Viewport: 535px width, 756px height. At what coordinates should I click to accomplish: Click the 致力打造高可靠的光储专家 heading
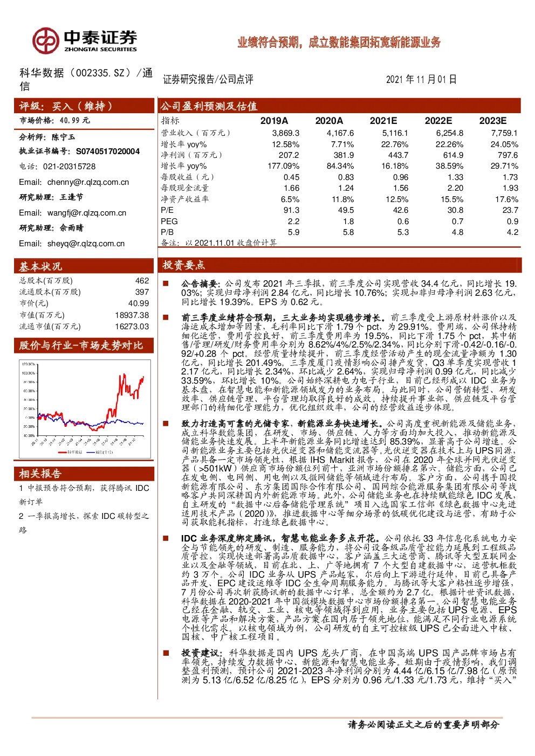(284, 424)
